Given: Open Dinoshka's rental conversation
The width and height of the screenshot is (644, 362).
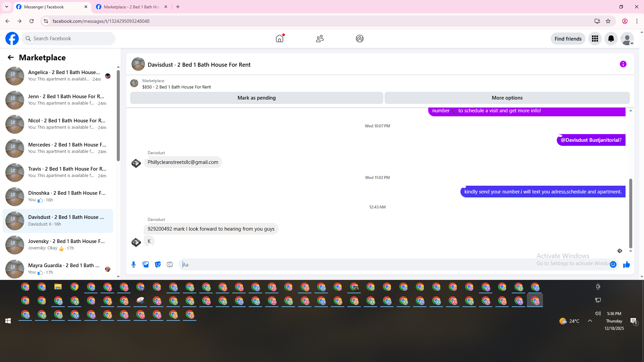Looking at the screenshot, I should [x=58, y=197].
